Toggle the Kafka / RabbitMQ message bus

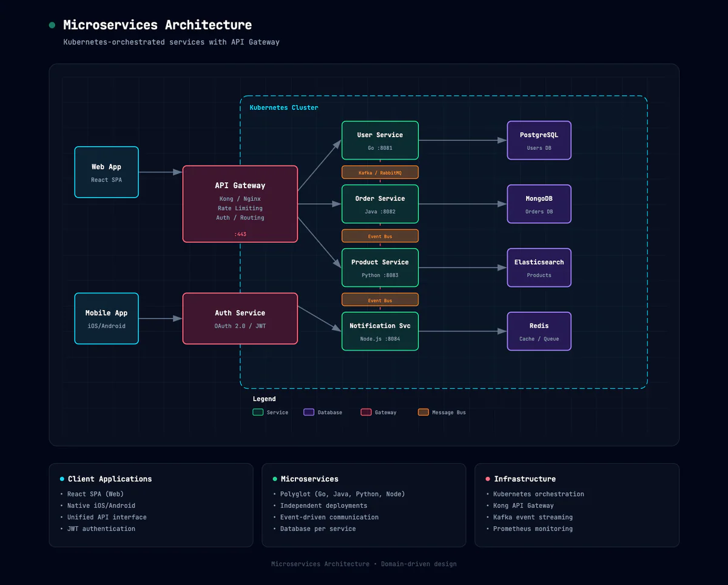click(x=380, y=172)
